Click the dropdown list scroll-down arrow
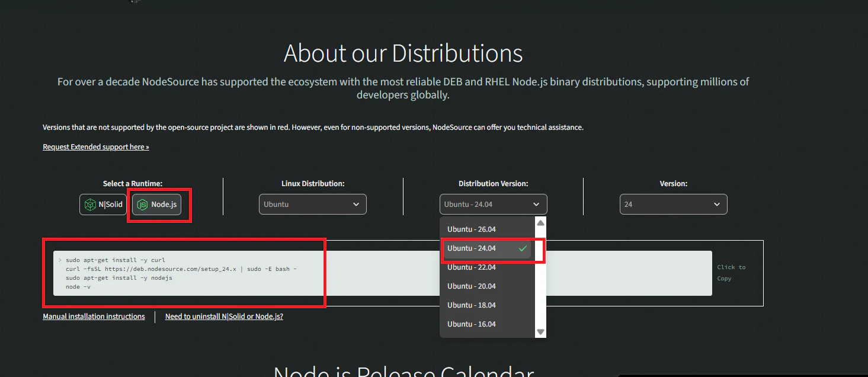 pos(540,332)
